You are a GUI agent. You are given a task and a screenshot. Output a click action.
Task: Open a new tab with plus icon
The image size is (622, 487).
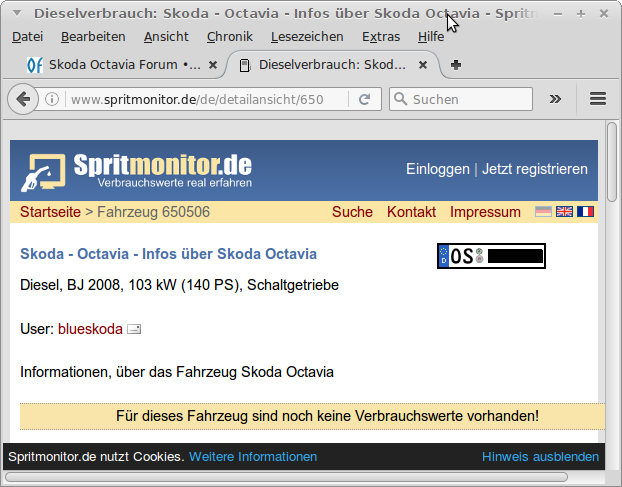coord(456,65)
